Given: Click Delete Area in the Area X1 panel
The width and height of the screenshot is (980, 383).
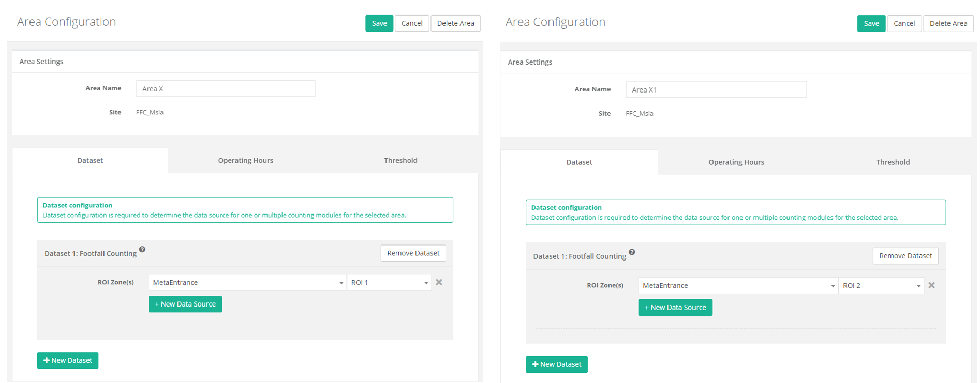Looking at the screenshot, I should (948, 23).
